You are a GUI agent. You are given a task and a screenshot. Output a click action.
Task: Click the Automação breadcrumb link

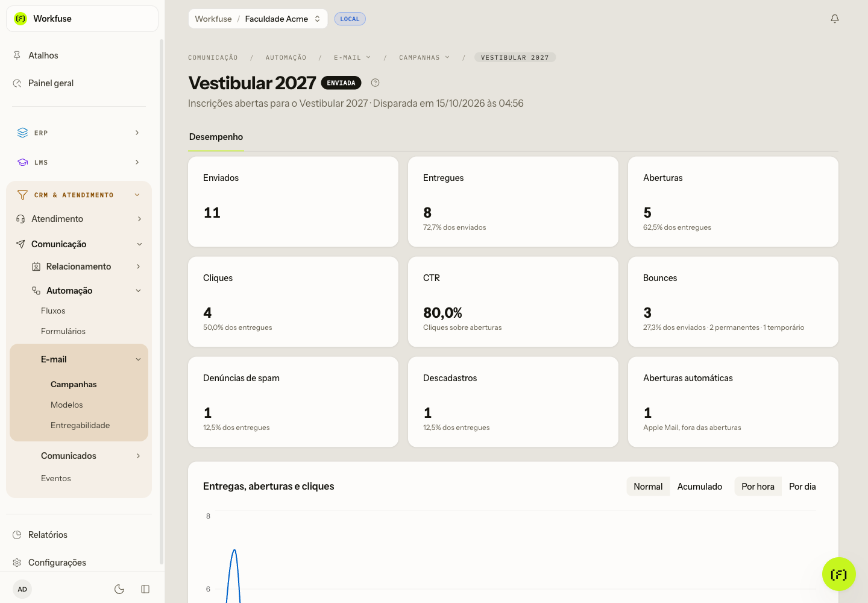286,58
